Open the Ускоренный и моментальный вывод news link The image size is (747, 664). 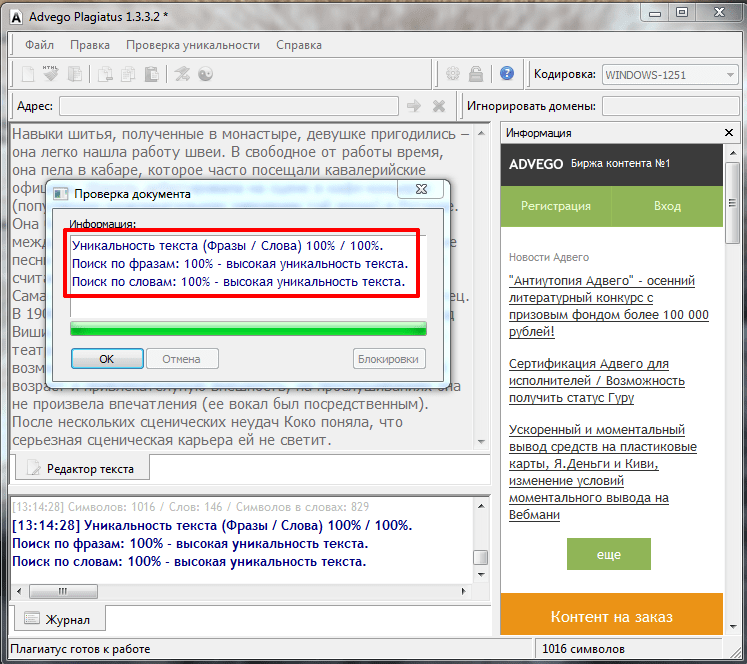coord(603,472)
